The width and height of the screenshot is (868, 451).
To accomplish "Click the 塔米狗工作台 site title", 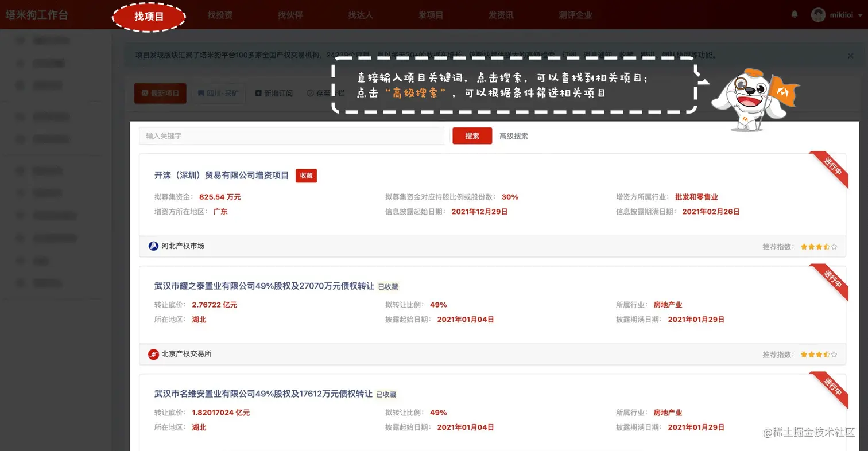I will [37, 15].
